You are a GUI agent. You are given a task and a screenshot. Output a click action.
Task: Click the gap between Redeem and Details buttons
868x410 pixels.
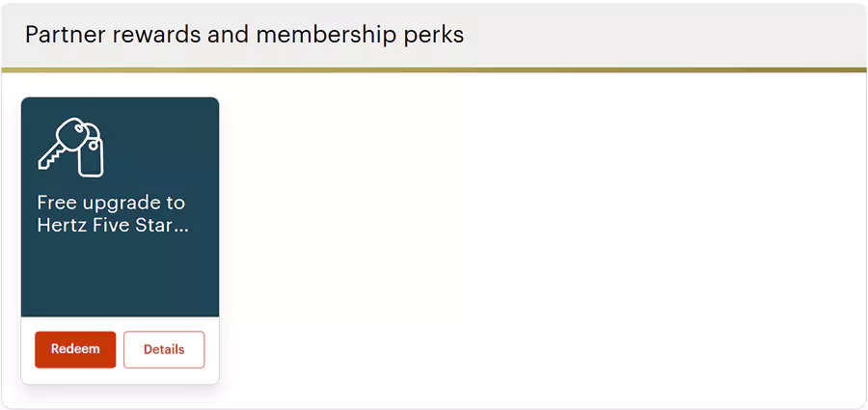pos(120,349)
